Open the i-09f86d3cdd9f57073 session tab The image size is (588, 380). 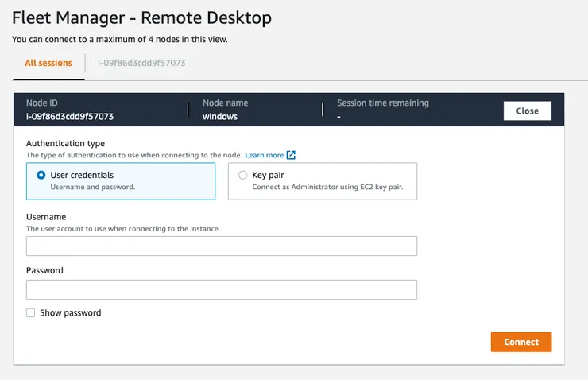(141, 63)
